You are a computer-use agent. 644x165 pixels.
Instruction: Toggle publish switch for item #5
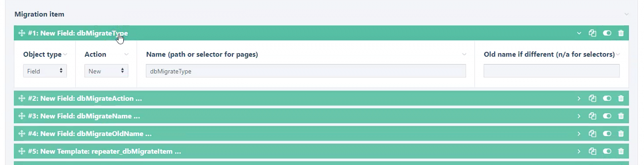pyautogui.click(x=607, y=151)
